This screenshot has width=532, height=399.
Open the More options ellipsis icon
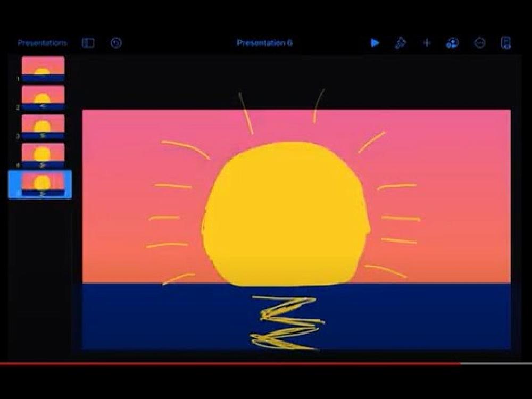[x=480, y=42]
